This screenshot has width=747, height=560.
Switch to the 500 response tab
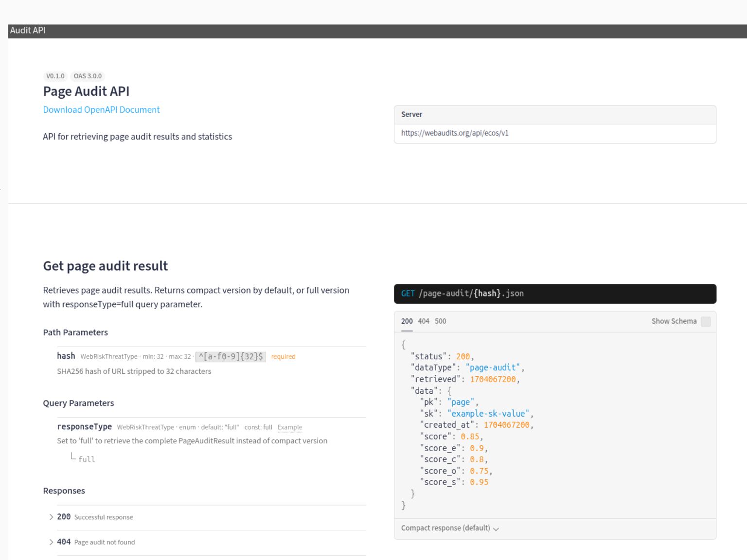click(x=440, y=321)
